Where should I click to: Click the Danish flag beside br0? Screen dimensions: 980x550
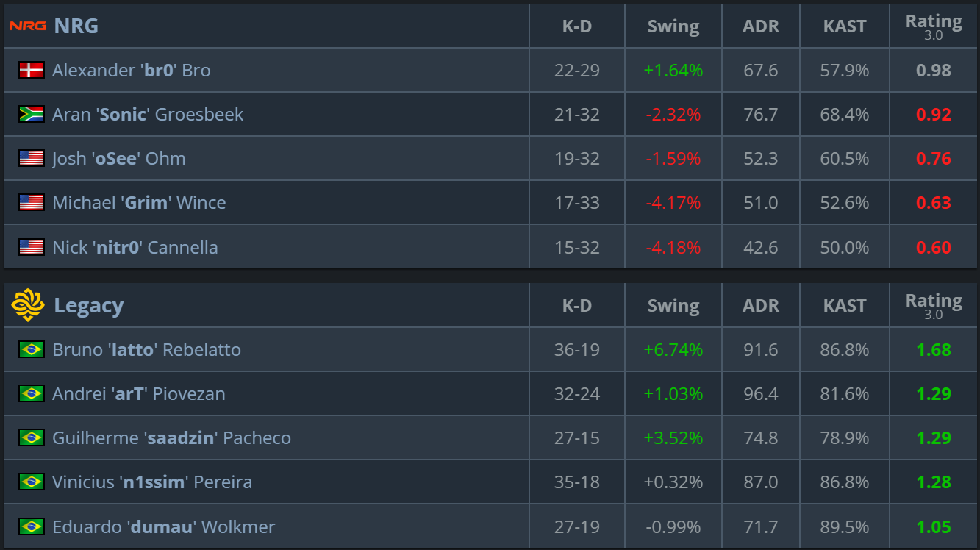click(x=32, y=71)
